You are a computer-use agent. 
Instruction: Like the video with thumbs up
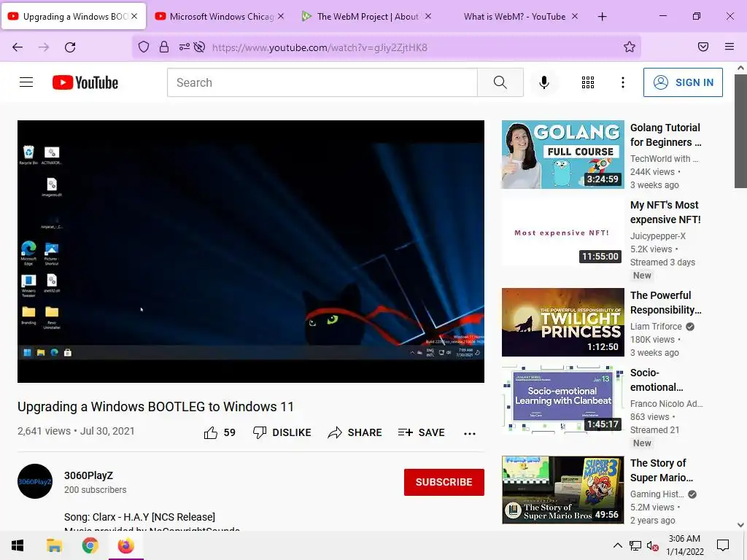pyautogui.click(x=220, y=432)
